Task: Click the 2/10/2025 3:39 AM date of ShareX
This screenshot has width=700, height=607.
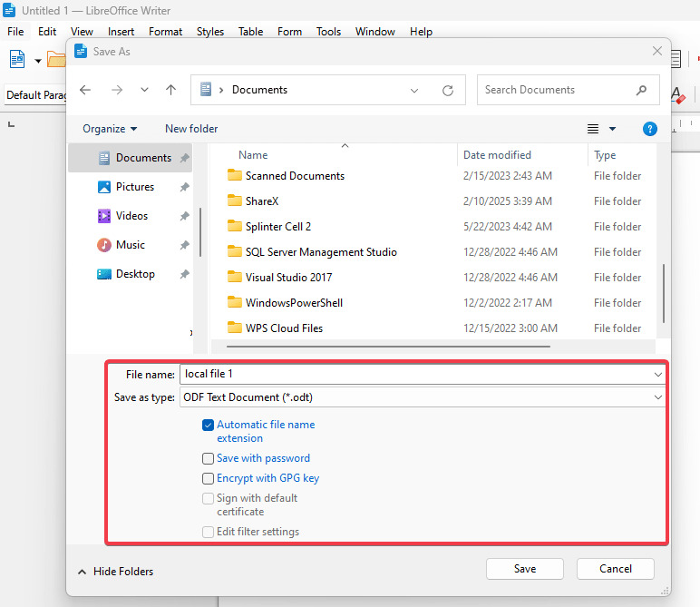Action: pos(508,201)
